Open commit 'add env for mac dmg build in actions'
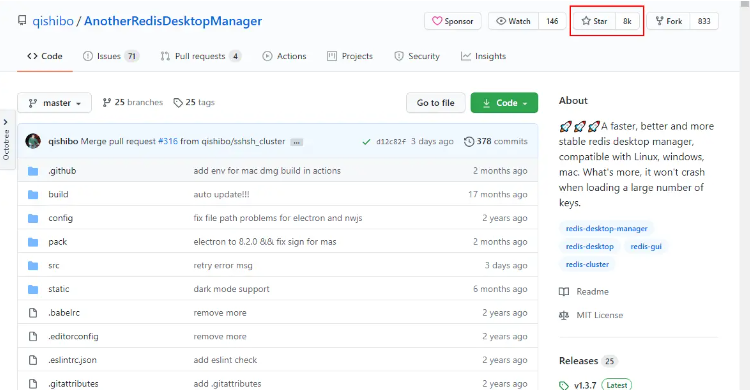Image resolution: width=750 pixels, height=390 pixels. [267, 171]
